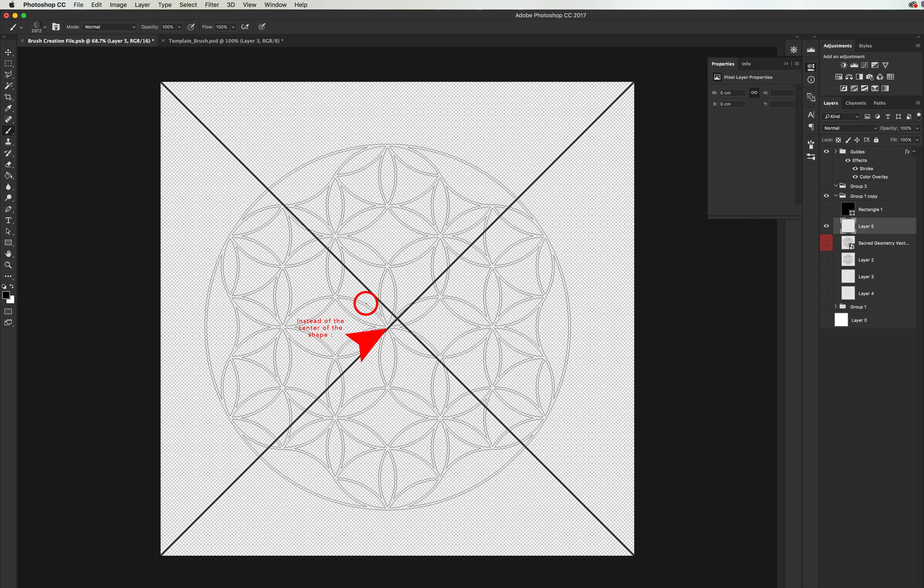Select the Eraser tool
Screen dimensions: 924x588
click(8, 164)
